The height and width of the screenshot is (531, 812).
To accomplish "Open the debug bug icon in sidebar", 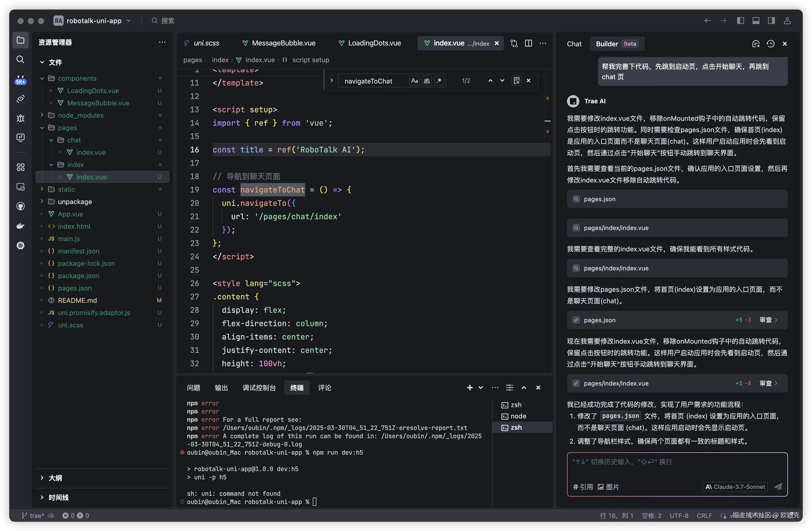I will [21, 118].
